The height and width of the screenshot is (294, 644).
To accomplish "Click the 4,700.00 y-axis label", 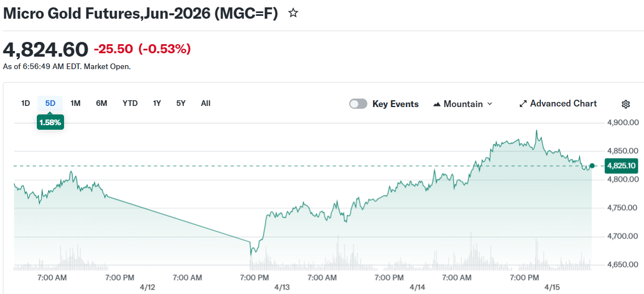I will [x=622, y=236].
